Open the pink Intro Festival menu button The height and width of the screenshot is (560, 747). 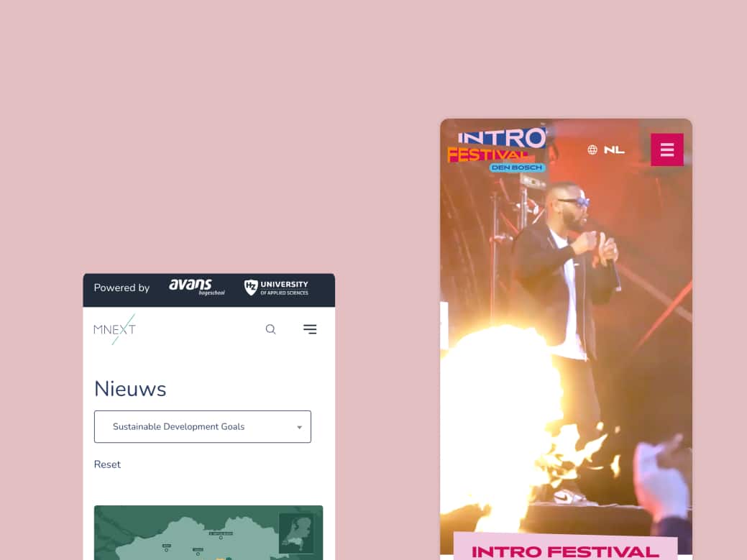667,150
